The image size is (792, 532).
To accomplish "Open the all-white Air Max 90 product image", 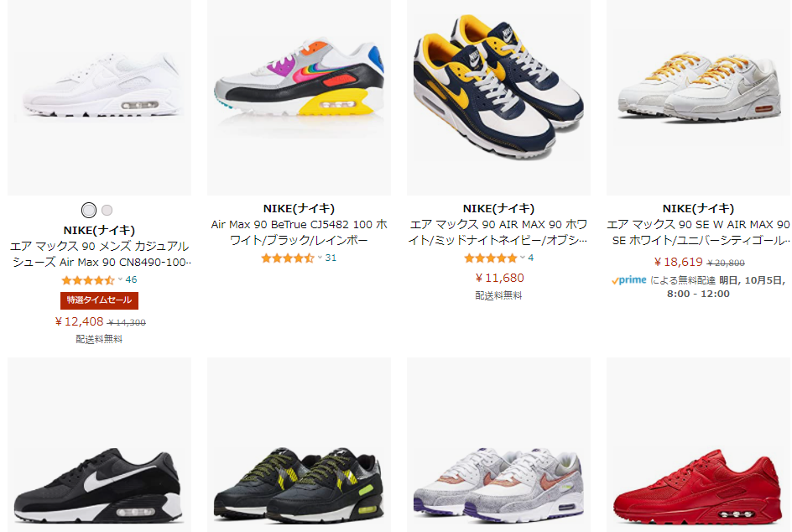I will [100, 97].
